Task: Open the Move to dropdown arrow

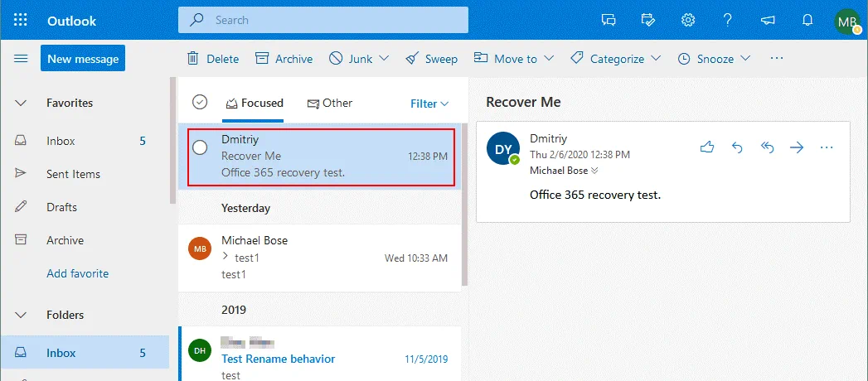Action: [x=549, y=59]
